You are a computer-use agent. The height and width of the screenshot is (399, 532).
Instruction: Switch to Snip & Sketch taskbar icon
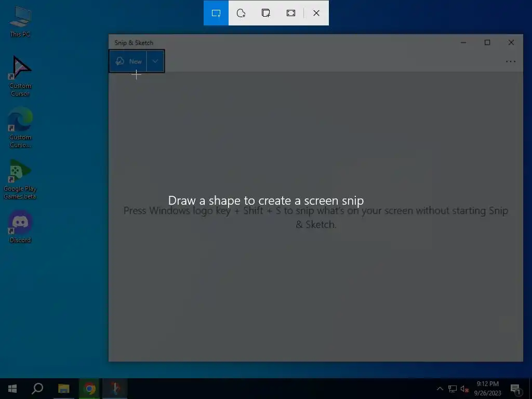point(115,389)
